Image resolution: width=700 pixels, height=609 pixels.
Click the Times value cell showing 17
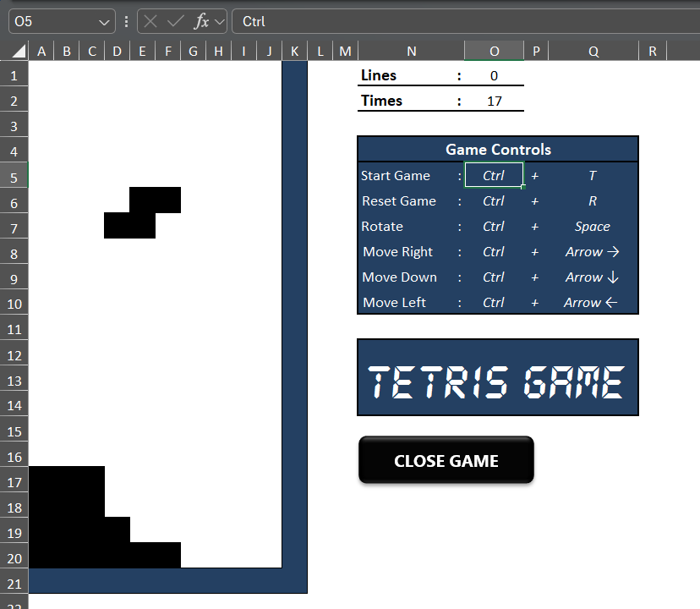[x=494, y=101]
